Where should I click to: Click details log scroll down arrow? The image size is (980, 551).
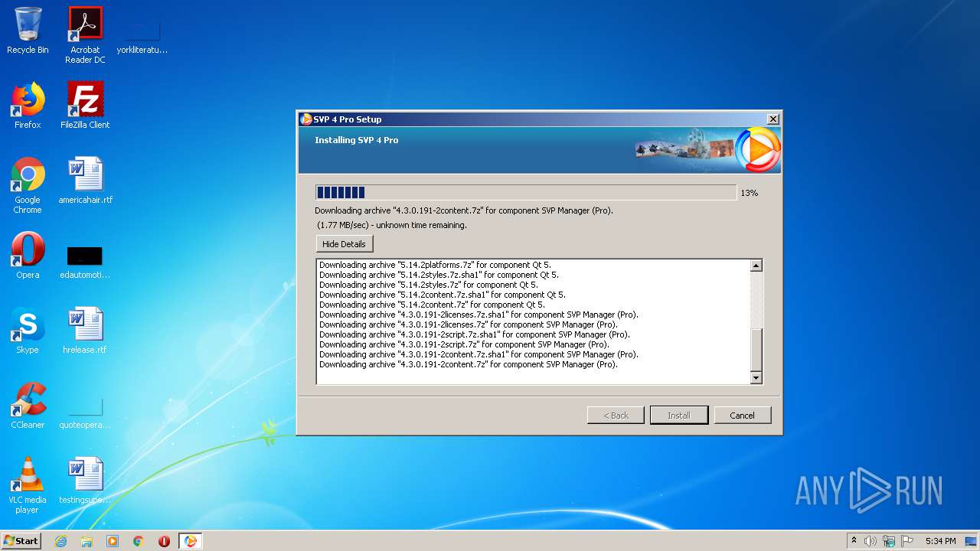tap(756, 378)
